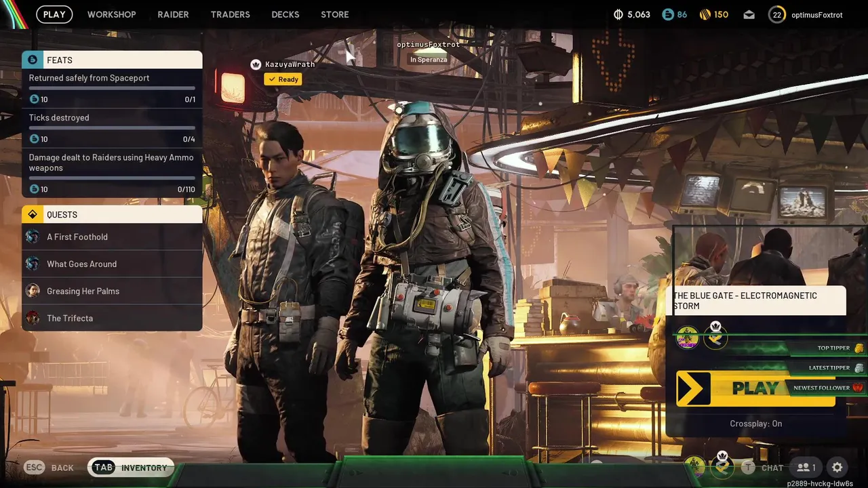The height and width of the screenshot is (488, 868).
Task: Click reward icon under Ticks destroyed feat
Action: coord(35,139)
